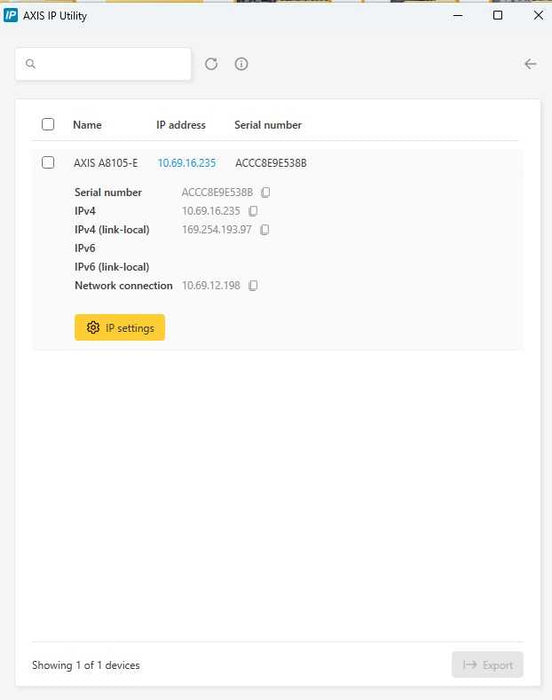Focus the device search field
Screen dimensions: 552x700
pyautogui.click(x=103, y=64)
